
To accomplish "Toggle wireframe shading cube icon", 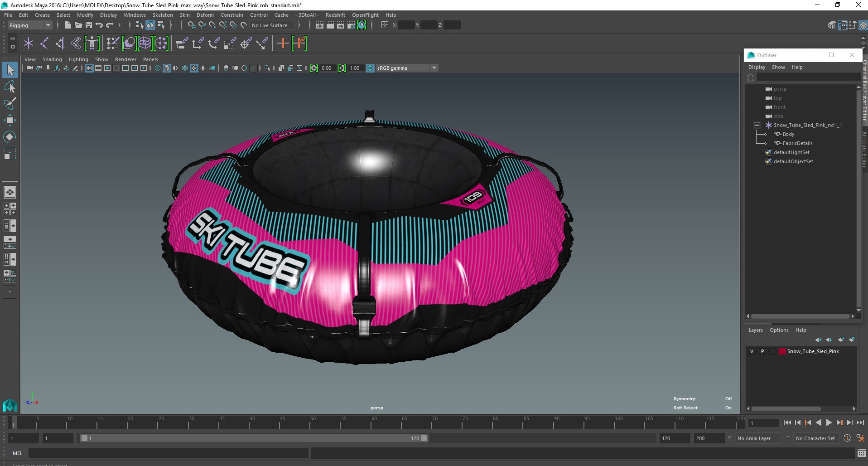I will pos(158,68).
